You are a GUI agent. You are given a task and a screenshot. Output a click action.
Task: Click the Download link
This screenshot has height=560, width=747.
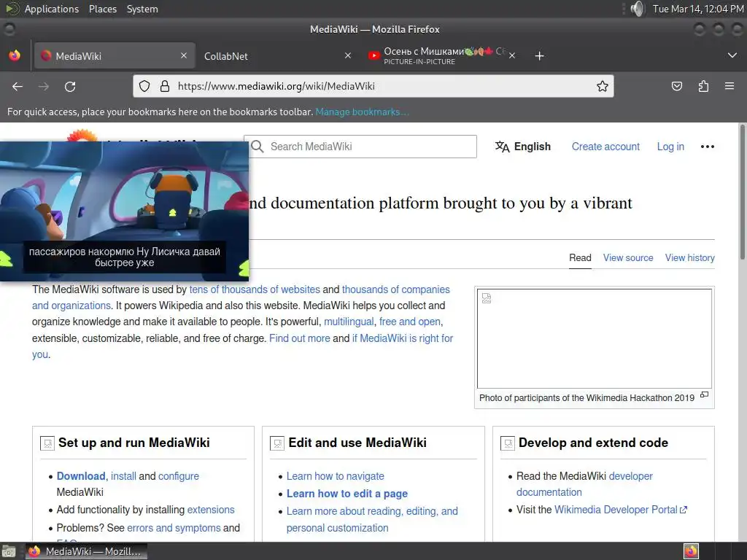point(81,476)
